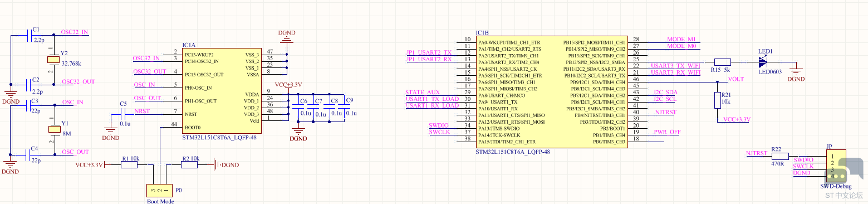Select decoupling capacitor C9

(345, 107)
